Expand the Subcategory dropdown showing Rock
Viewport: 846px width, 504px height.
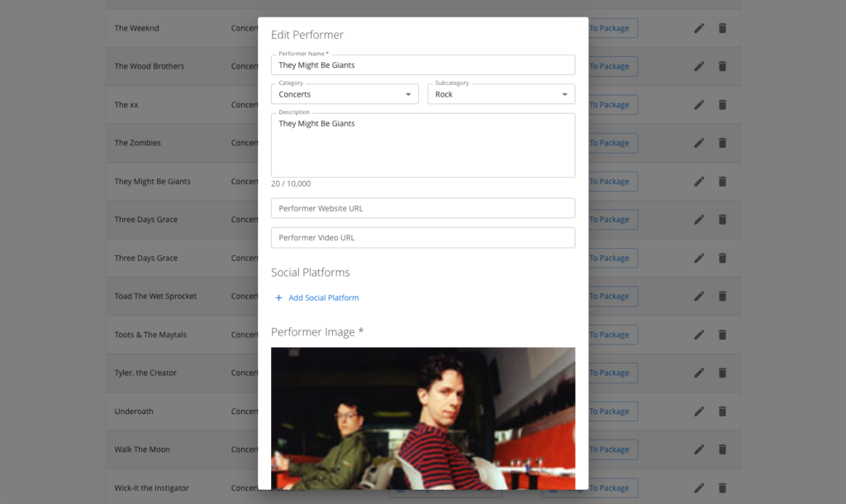tap(501, 94)
